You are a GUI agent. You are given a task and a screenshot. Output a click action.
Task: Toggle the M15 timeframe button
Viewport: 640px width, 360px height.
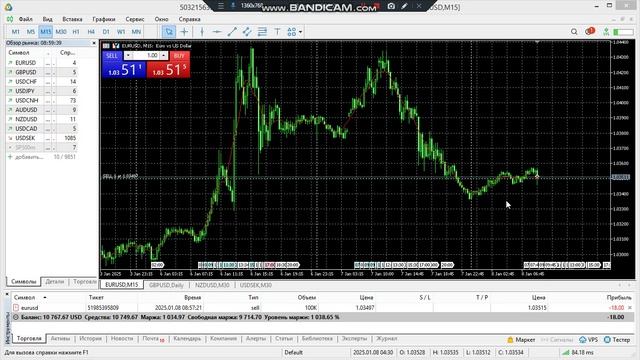[x=46, y=31]
